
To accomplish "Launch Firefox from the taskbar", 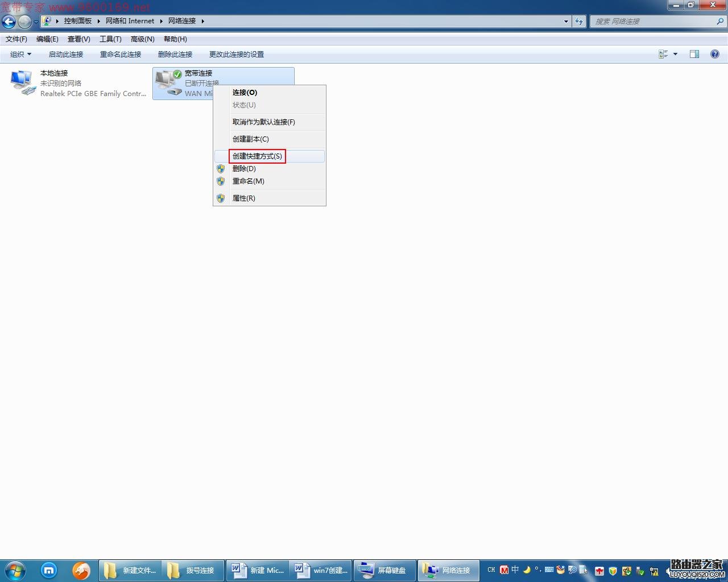I will pyautogui.click(x=81, y=570).
